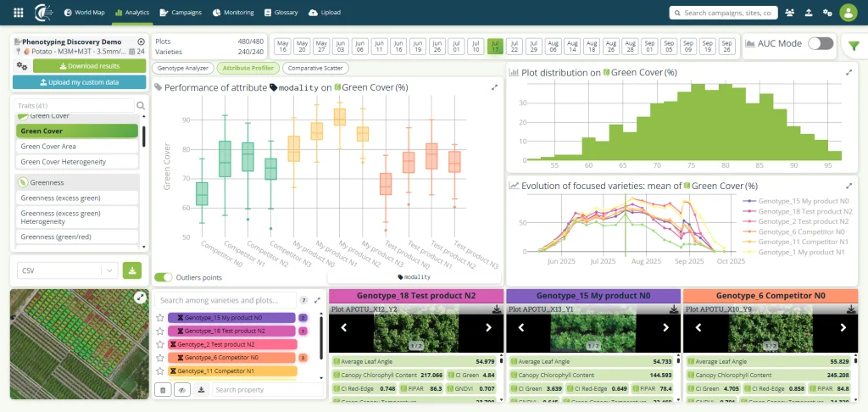This screenshot has width=868, height=412.
Task: Select the May 16 date button
Action: 283,46
